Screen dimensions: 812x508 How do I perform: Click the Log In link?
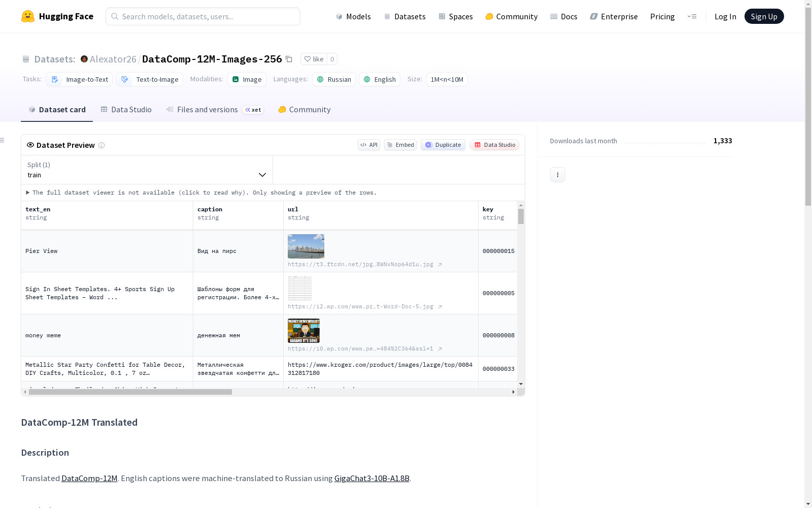click(725, 16)
